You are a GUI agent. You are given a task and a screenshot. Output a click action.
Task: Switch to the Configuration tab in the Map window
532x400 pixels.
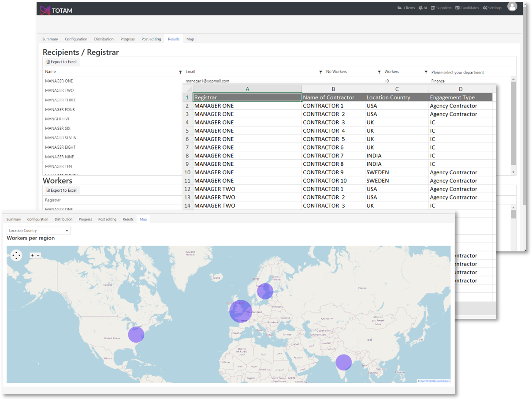[38, 219]
